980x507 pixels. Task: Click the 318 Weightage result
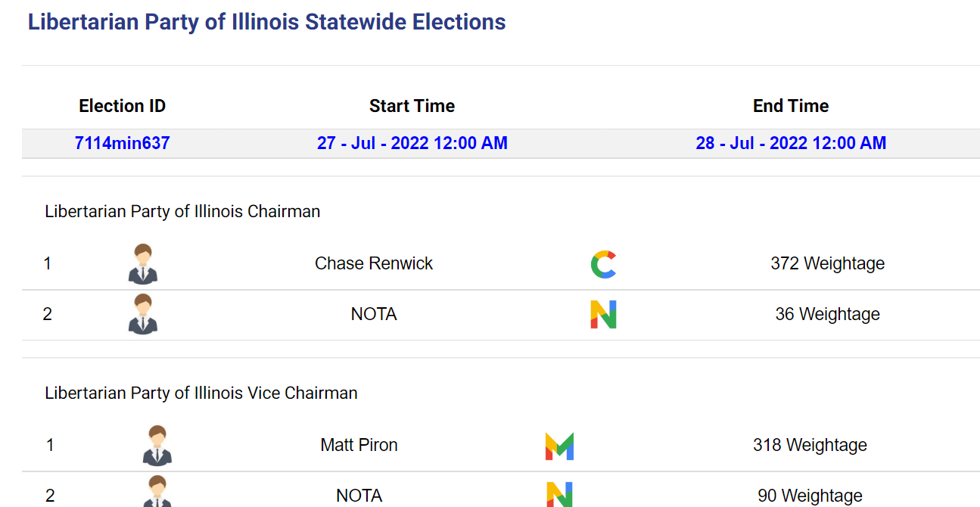[x=810, y=445]
